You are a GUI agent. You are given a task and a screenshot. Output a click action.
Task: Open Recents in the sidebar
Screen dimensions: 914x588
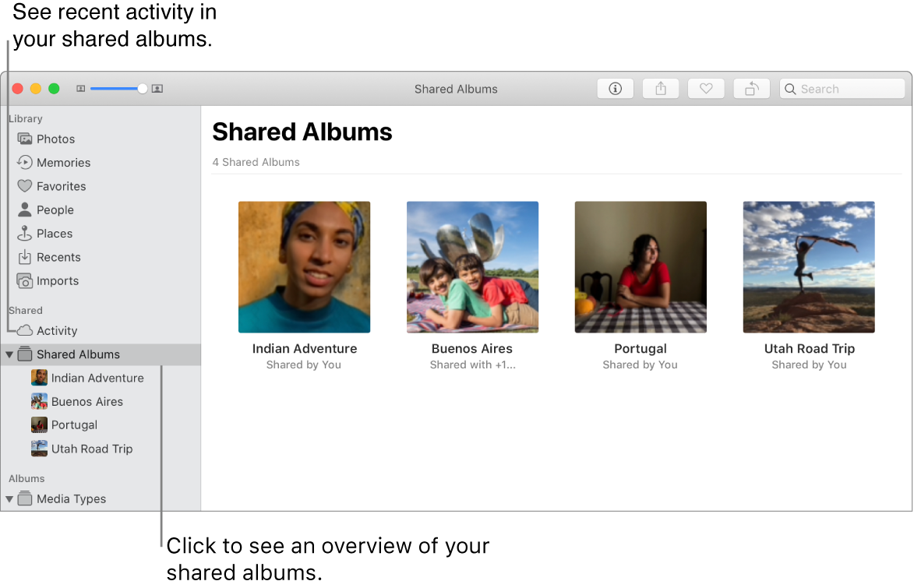pyautogui.click(x=58, y=257)
